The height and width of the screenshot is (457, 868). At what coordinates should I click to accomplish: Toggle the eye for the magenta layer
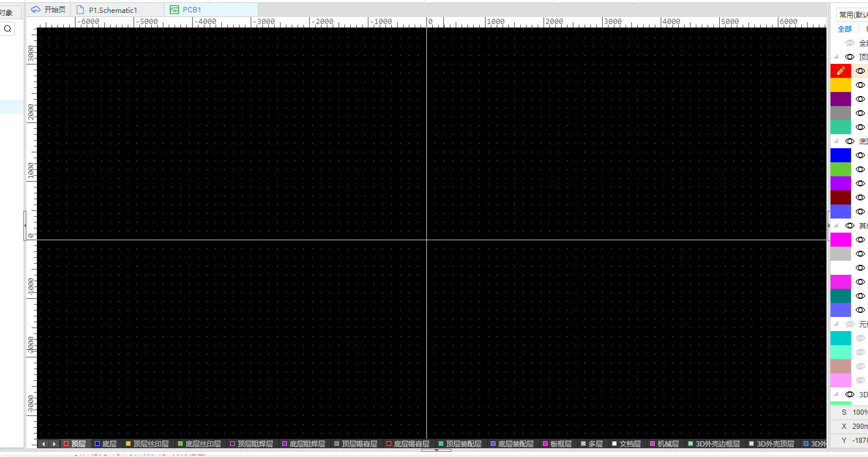point(860,240)
